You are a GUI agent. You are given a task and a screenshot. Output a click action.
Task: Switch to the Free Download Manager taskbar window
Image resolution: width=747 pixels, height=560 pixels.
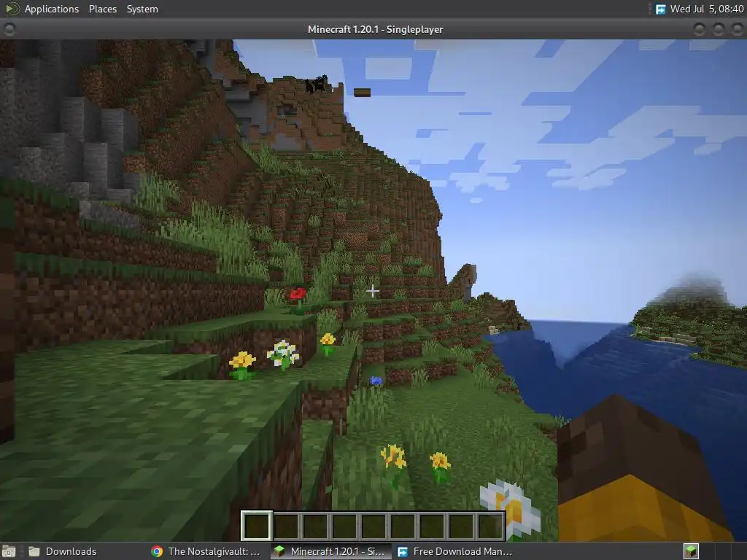[455, 551]
